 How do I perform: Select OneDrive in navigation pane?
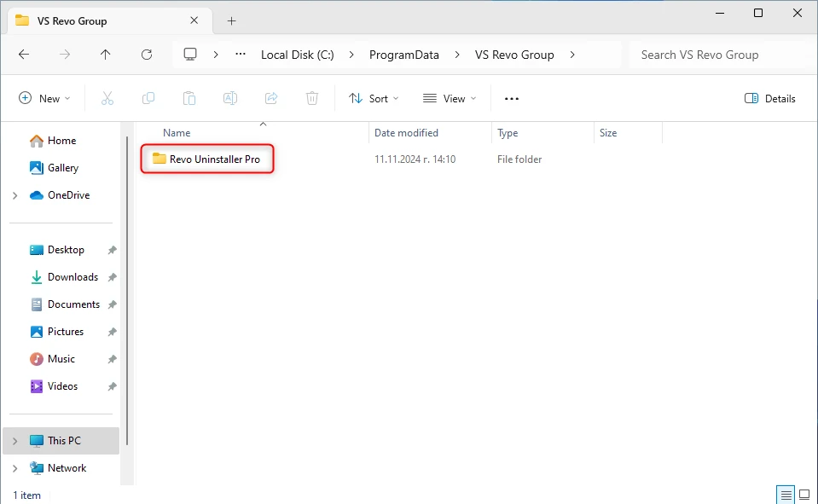point(68,195)
